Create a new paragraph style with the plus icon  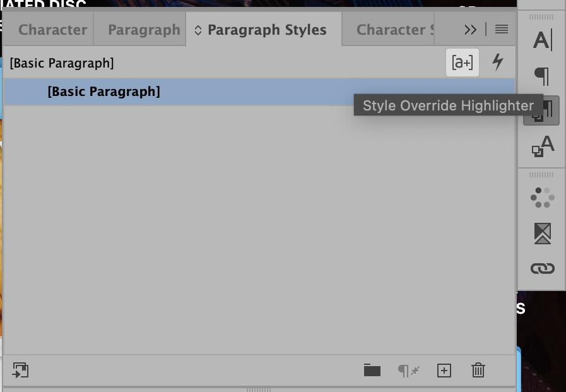[445, 371]
